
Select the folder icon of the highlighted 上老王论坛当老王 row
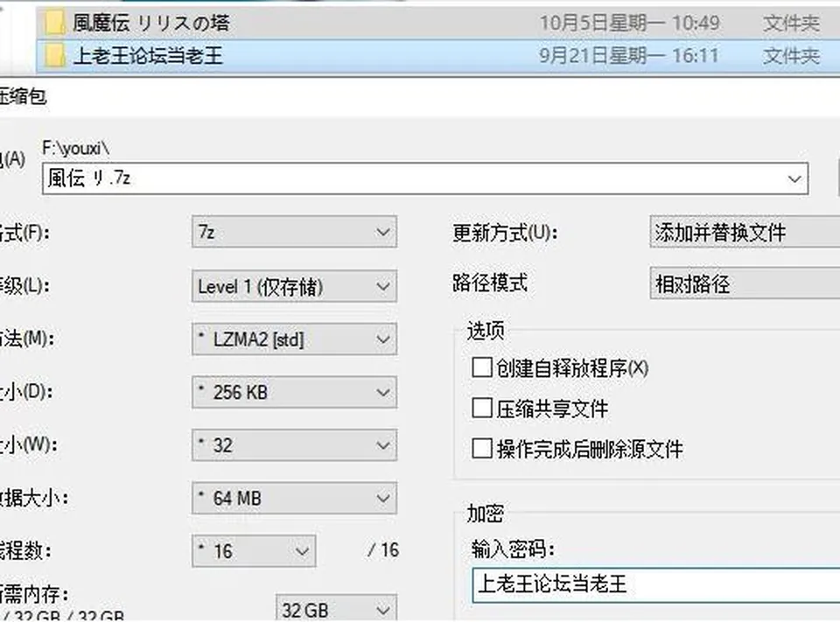pyautogui.click(x=54, y=56)
